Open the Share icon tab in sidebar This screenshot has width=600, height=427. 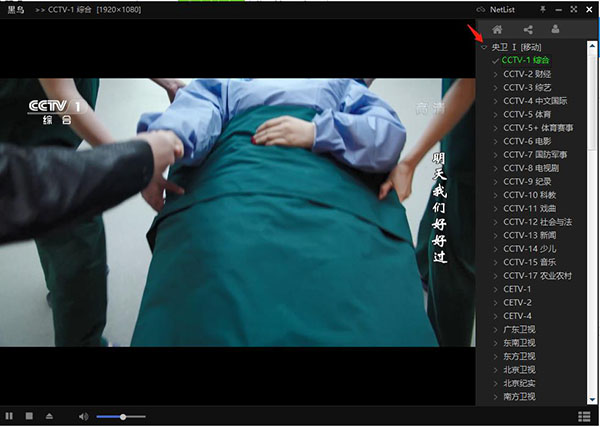[528, 29]
